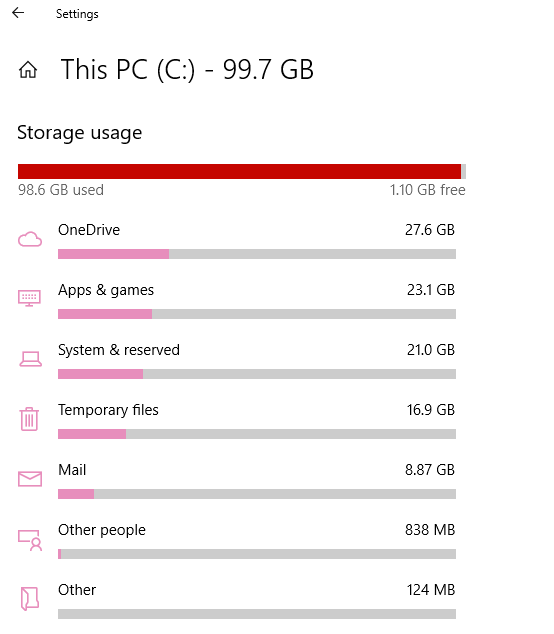Click the Temporary files trash icon
This screenshot has height=634, width=554.
pyautogui.click(x=29, y=419)
